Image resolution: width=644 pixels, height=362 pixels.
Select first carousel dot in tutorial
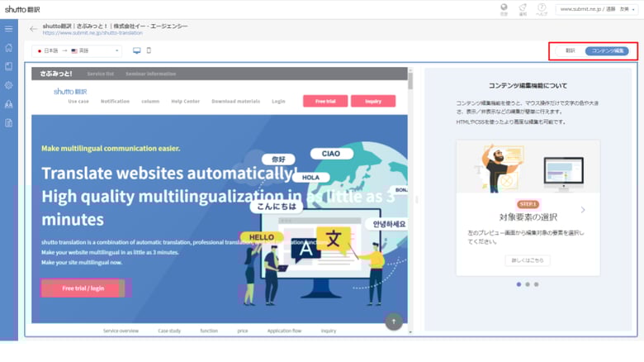click(x=519, y=284)
